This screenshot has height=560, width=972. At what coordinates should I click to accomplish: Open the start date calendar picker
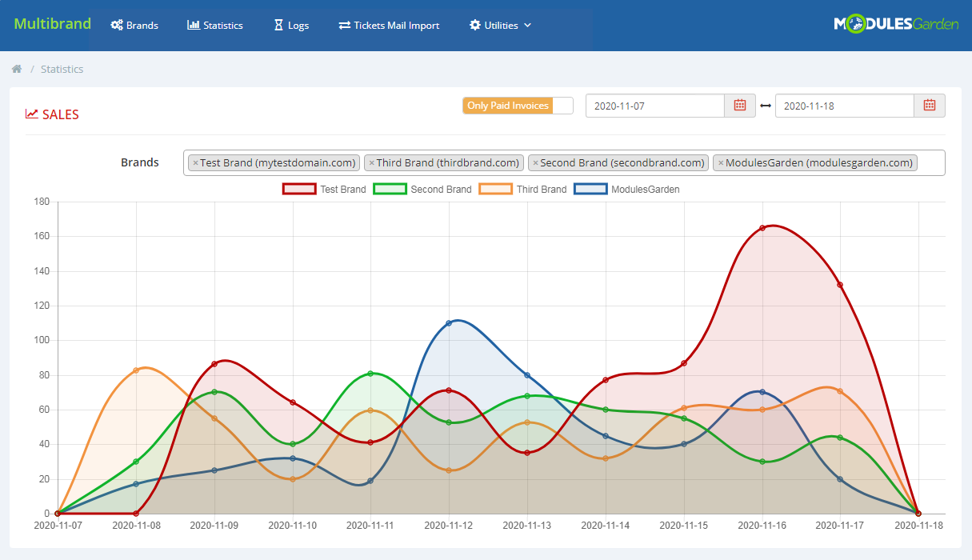pos(738,105)
